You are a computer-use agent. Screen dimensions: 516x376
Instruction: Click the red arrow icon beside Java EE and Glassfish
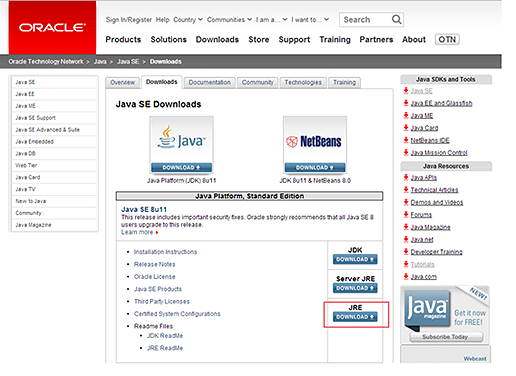[x=406, y=103]
